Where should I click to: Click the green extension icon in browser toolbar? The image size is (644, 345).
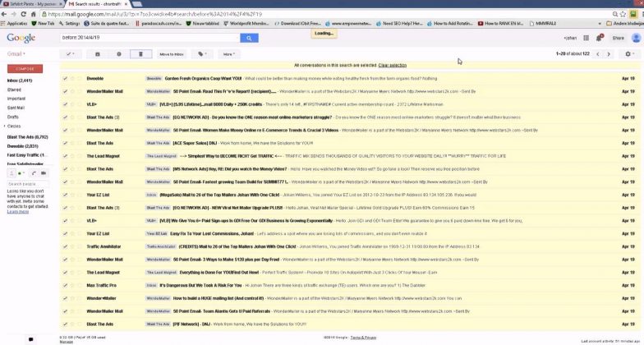[633, 14]
